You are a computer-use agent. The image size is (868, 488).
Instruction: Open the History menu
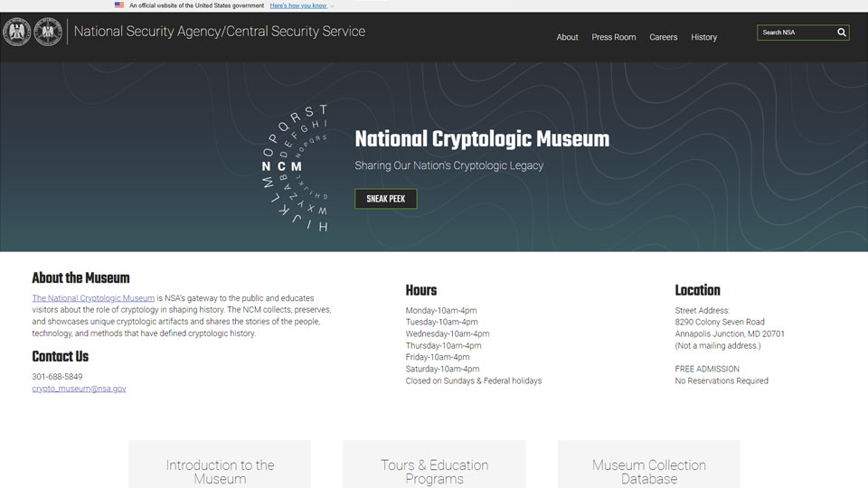(x=703, y=37)
